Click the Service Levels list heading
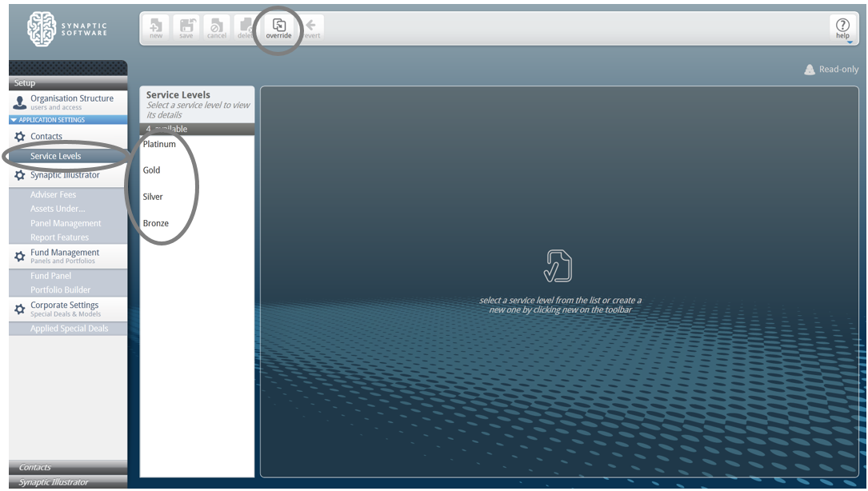 pyautogui.click(x=178, y=94)
